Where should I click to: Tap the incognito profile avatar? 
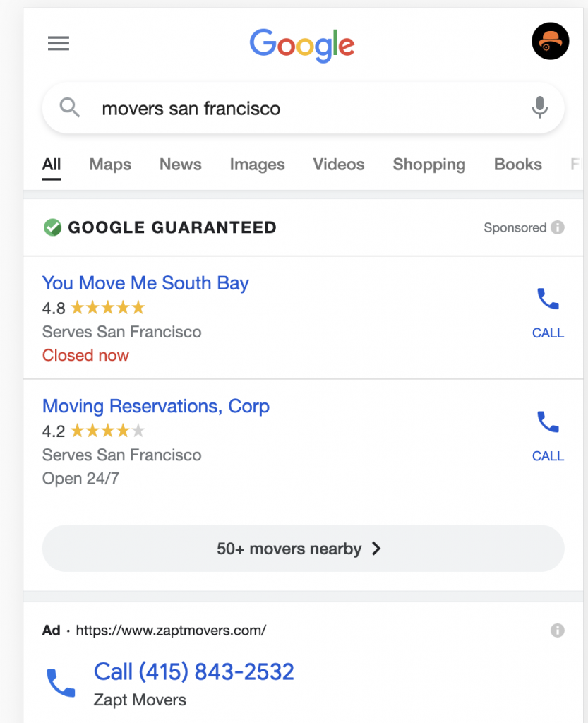(x=550, y=41)
